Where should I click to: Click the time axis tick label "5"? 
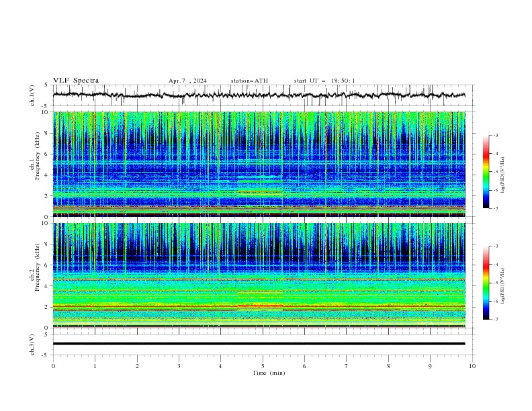(263, 366)
